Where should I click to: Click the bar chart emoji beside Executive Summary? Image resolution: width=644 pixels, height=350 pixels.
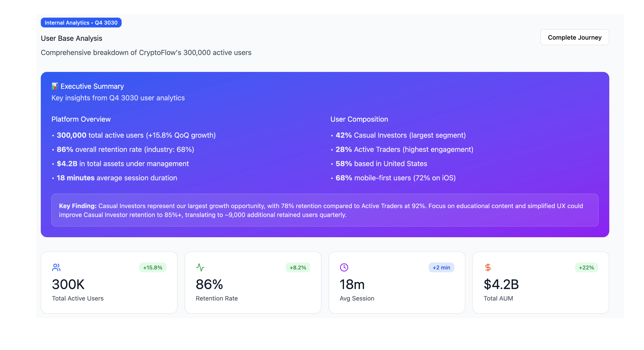coord(55,86)
